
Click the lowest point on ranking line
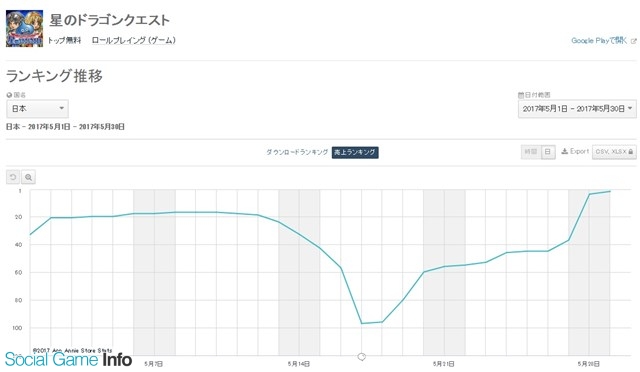[x=362, y=323]
